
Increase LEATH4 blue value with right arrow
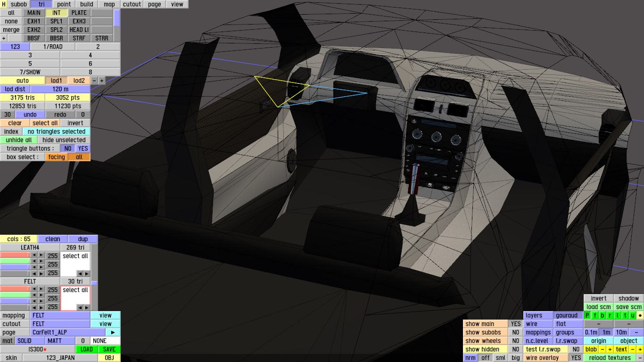pos(41,267)
